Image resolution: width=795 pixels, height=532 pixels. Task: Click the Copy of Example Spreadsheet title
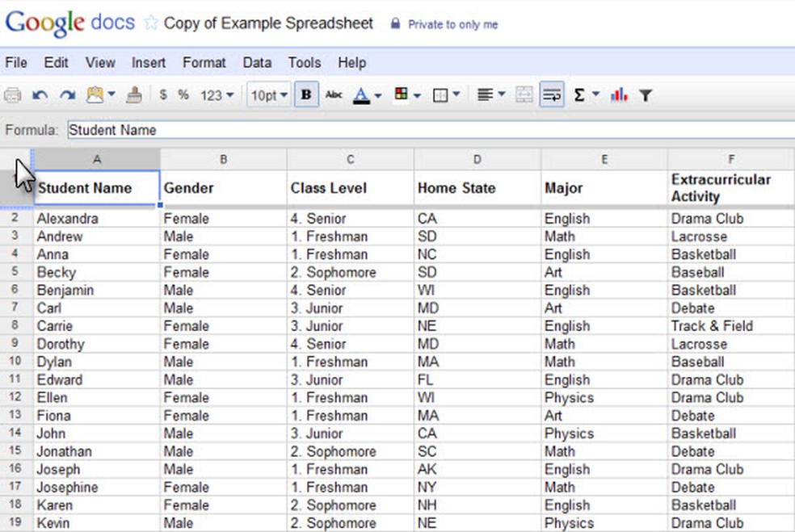(x=268, y=23)
